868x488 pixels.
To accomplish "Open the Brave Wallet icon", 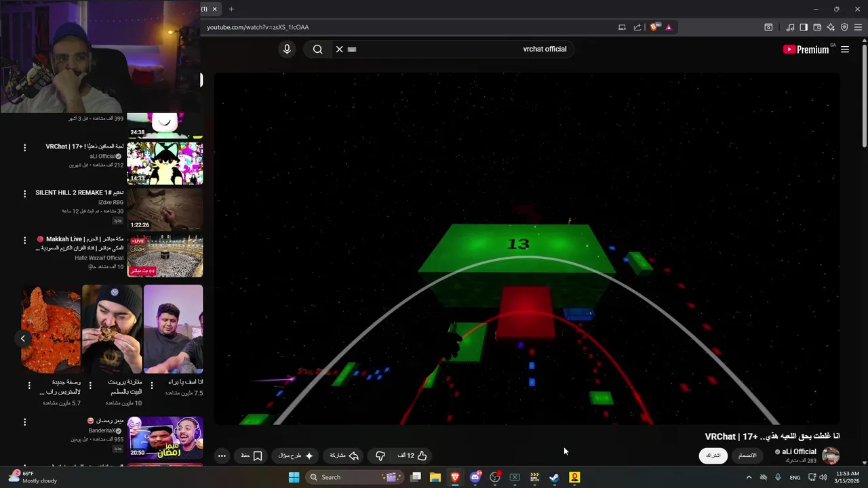I will tap(817, 27).
